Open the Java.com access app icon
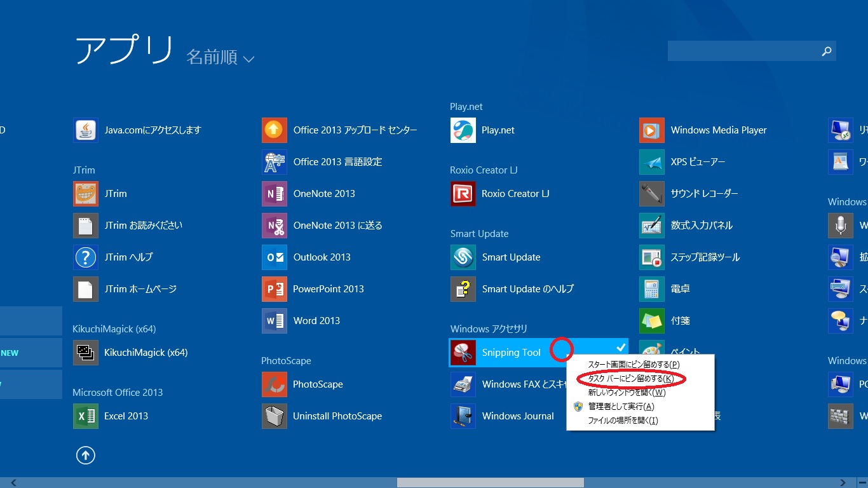This screenshot has width=868, height=488. (x=86, y=130)
